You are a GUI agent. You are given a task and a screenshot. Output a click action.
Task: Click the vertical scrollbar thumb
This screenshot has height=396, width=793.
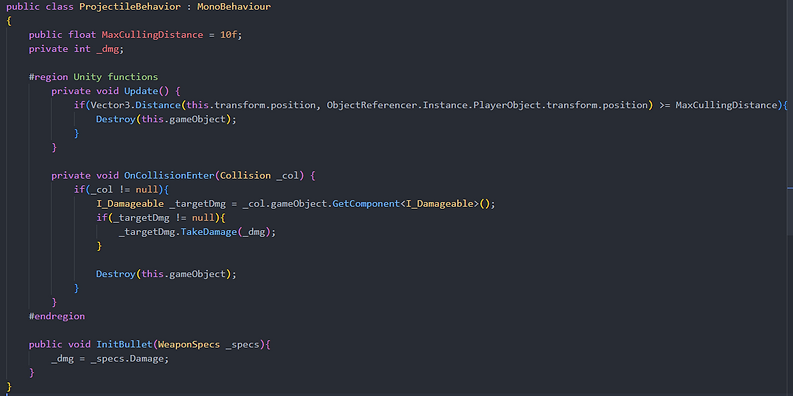point(790,117)
